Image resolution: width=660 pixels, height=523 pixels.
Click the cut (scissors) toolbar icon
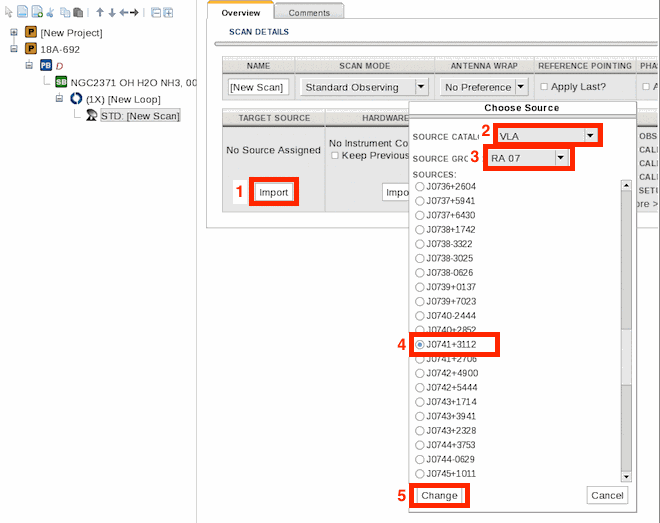(50, 13)
